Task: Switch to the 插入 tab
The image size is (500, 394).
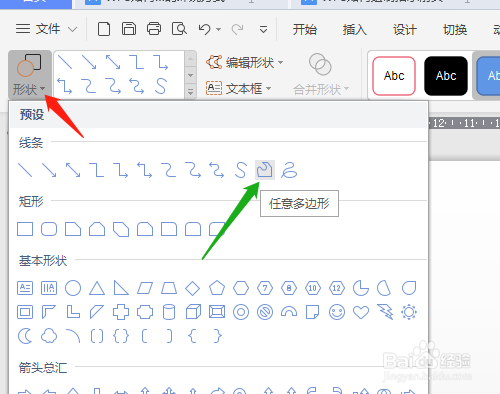Action: [355, 30]
